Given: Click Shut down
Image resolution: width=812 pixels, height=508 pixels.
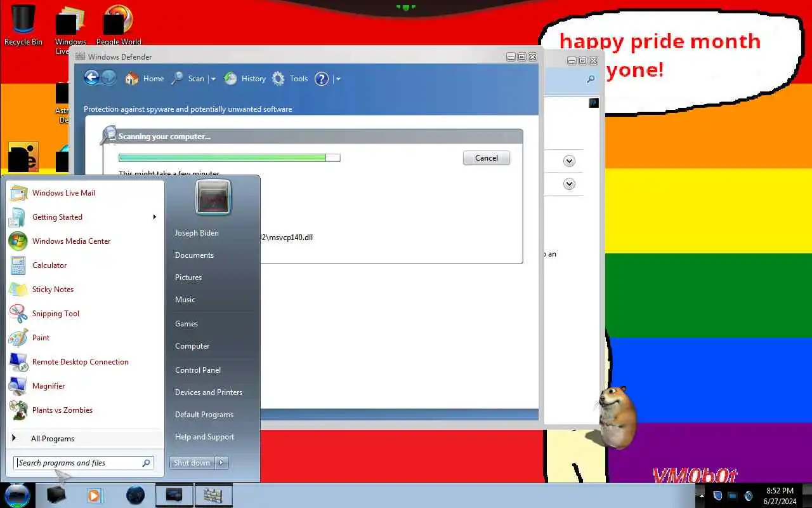Looking at the screenshot, I should click(192, 463).
